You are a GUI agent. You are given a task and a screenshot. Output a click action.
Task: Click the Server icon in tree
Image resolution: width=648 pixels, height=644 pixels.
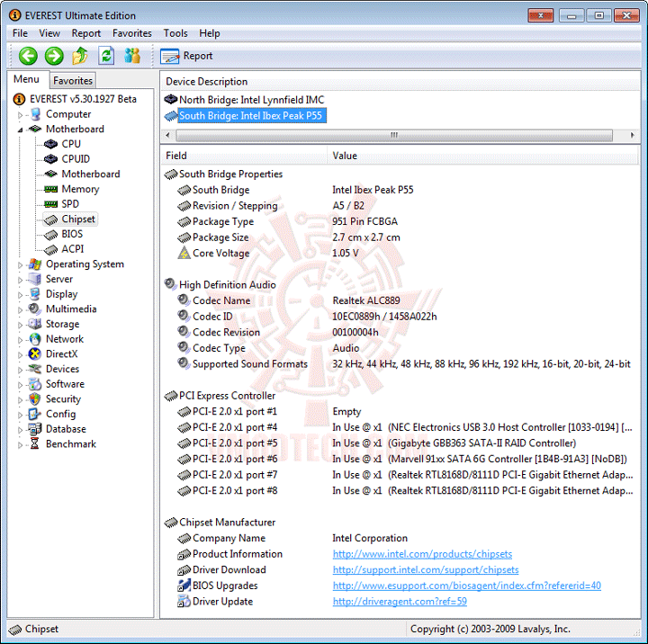point(35,279)
